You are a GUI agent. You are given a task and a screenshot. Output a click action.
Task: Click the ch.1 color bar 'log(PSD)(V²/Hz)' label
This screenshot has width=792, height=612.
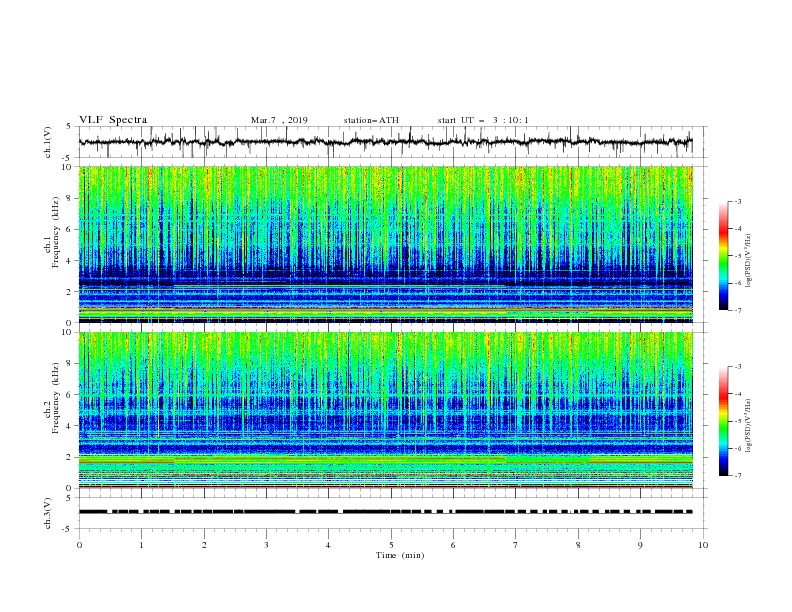click(748, 261)
